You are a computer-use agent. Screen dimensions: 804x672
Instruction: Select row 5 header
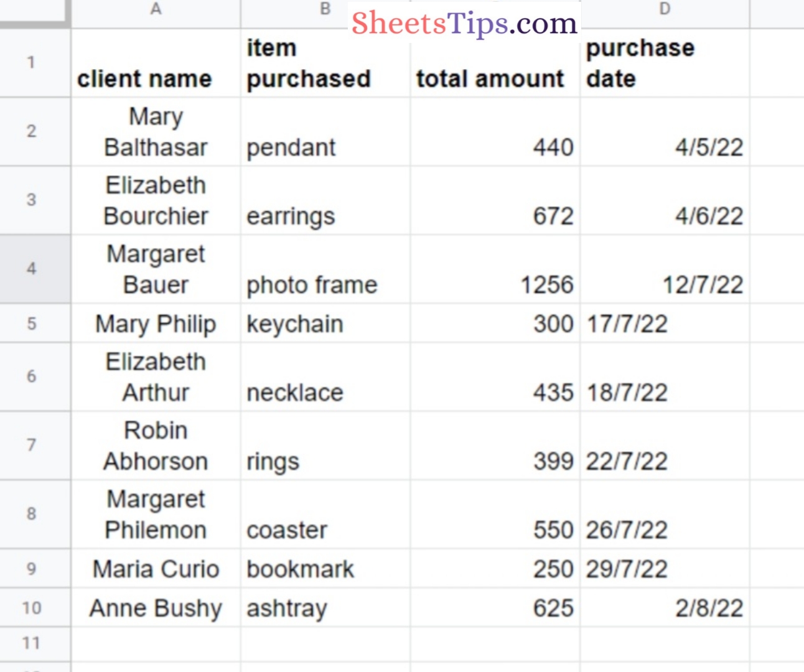pyautogui.click(x=35, y=324)
